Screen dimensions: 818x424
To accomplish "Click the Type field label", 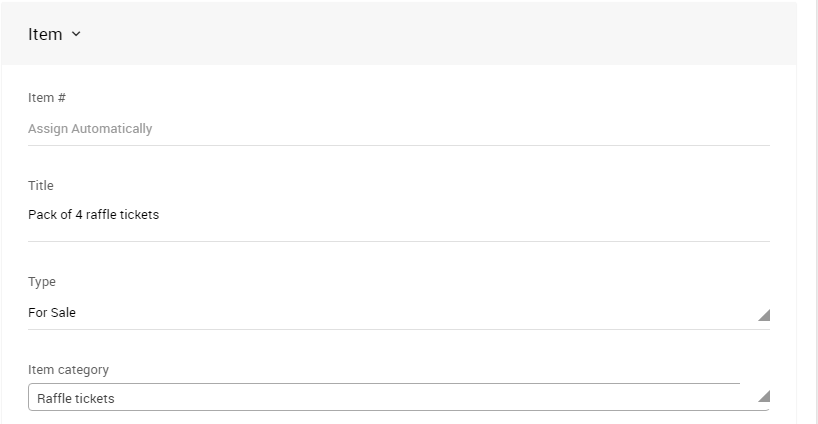I will click(42, 282).
